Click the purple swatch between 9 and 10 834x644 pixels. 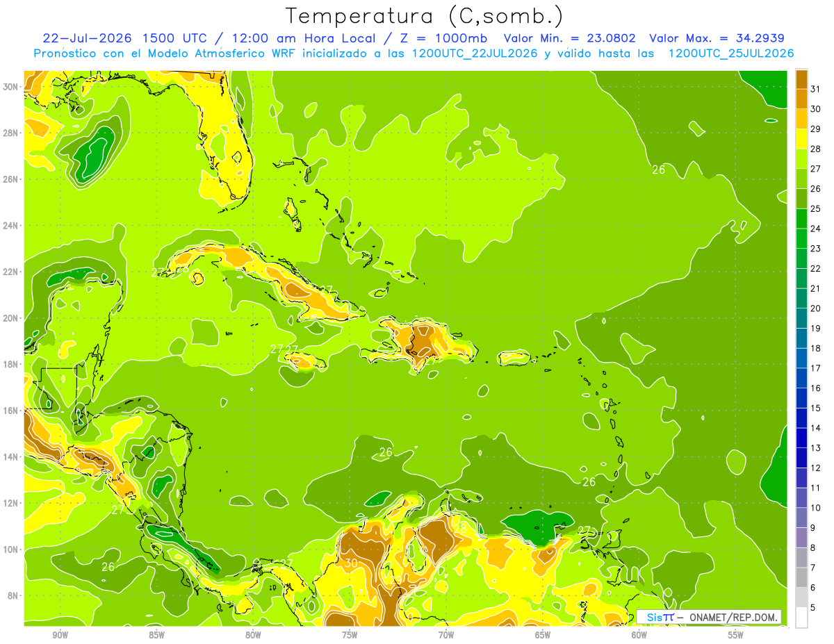click(x=801, y=518)
